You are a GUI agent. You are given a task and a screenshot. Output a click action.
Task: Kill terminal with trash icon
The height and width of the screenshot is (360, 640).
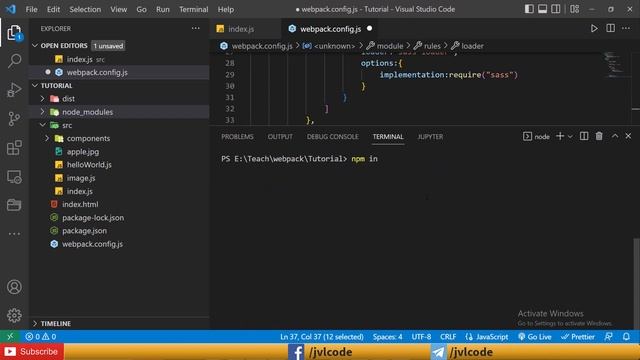pyautogui.click(x=599, y=136)
